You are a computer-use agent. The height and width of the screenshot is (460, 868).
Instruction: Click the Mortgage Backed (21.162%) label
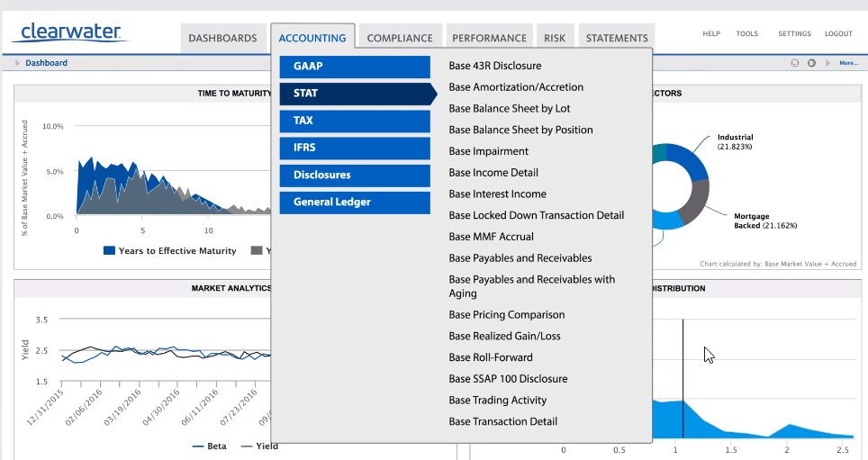coord(765,221)
